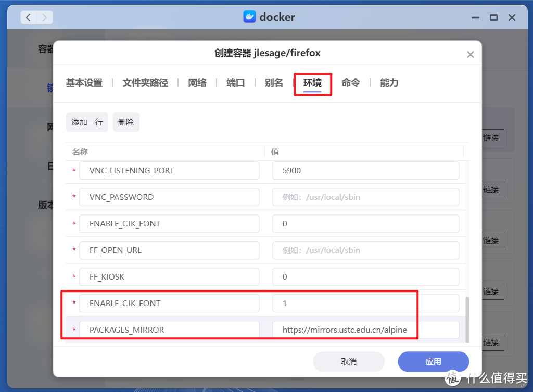533x392 pixels.
Task: Go back with the left arrow button
Action: click(29, 17)
